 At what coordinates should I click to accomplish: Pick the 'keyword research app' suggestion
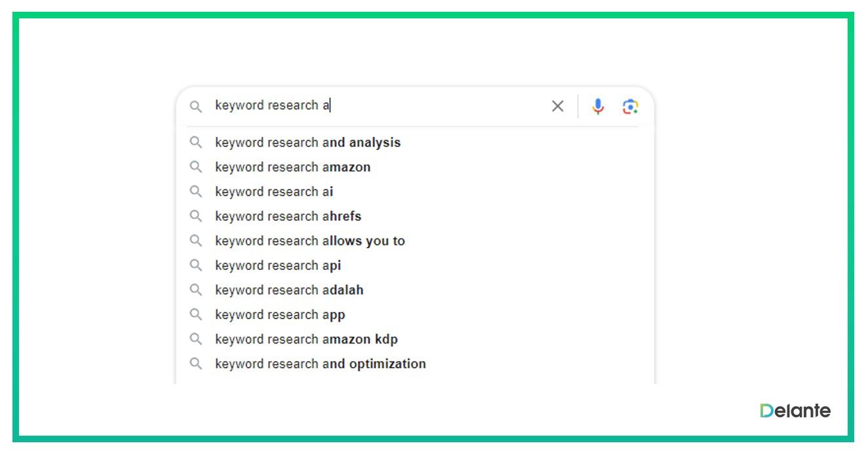tap(280, 314)
